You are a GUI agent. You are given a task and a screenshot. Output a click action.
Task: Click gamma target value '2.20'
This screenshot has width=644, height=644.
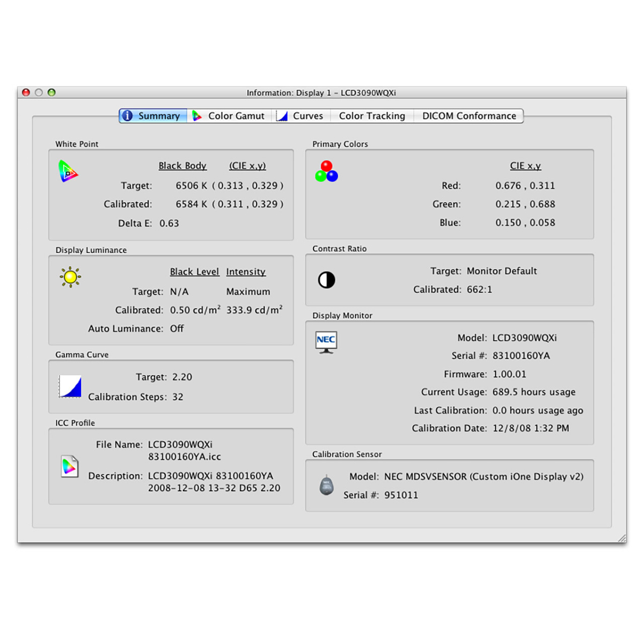pos(182,377)
